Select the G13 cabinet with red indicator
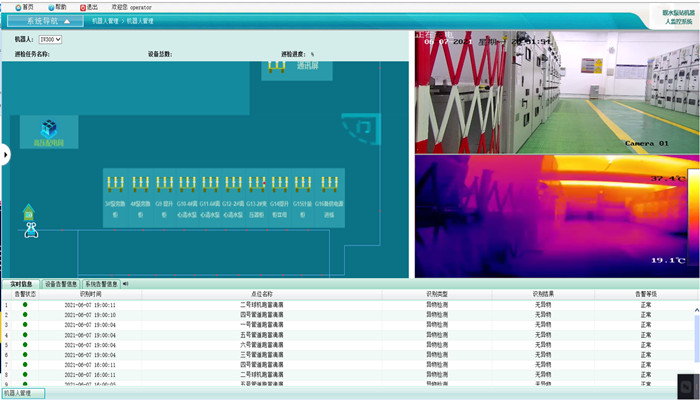This screenshot has width=700, height=400. point(255,183)
